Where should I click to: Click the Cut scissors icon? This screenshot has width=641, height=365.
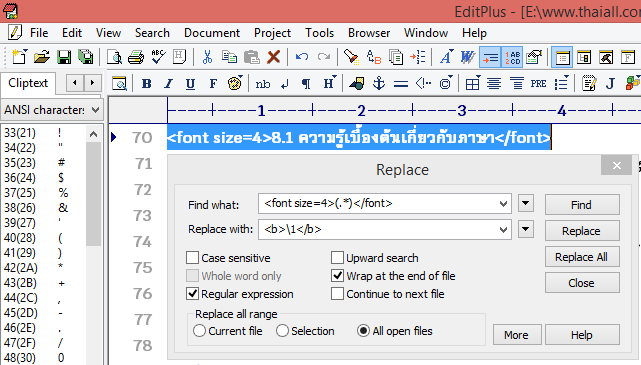pos(207,57)
